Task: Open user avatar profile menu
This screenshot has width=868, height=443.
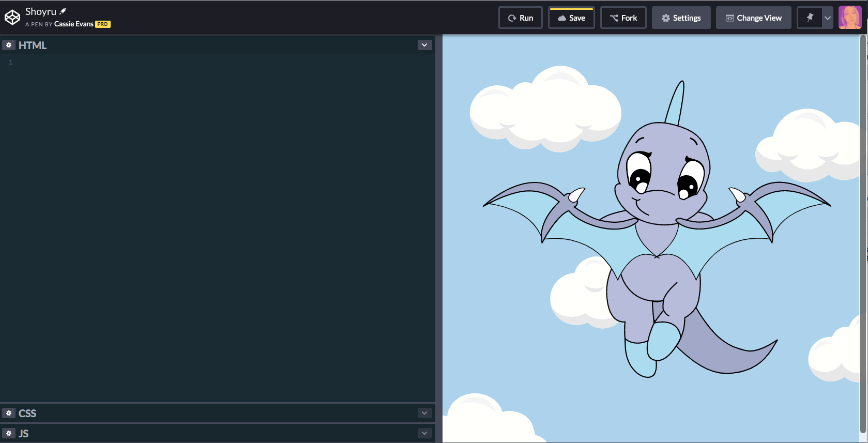Action: click(850, 18)
